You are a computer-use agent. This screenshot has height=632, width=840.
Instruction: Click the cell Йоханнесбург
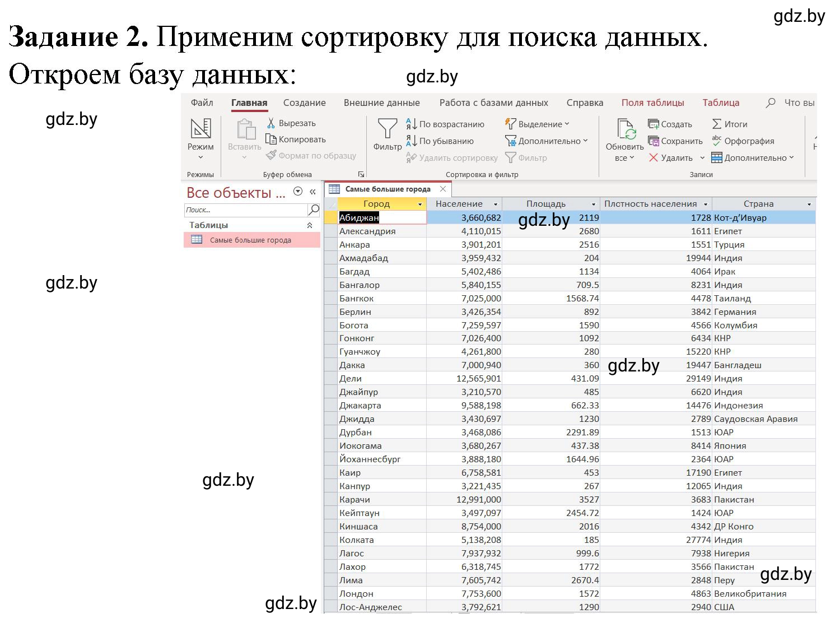tap(382, 459)
